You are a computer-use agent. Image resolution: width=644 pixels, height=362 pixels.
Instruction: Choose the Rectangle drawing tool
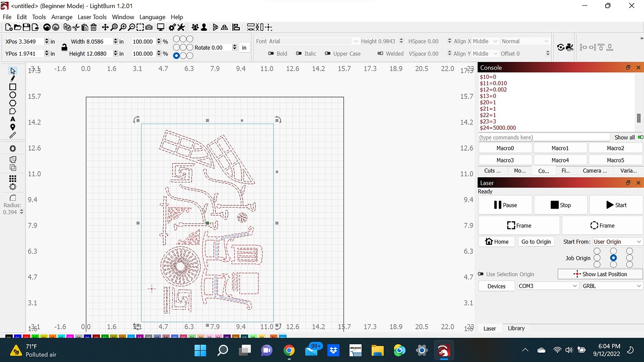point(13,87)
